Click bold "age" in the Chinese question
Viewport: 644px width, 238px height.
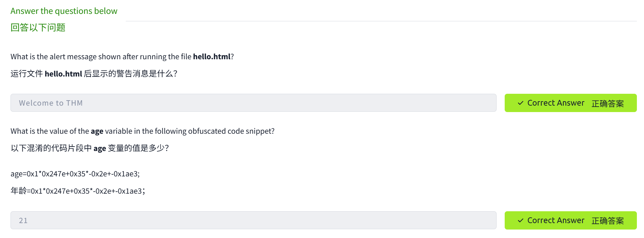[x=100, y=148]
